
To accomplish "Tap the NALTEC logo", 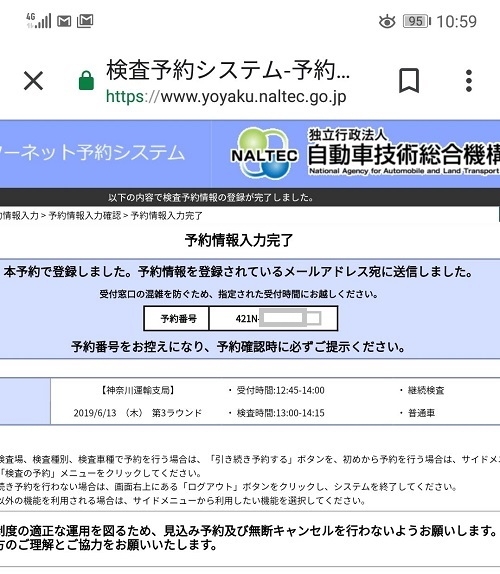I will (264, 154).
